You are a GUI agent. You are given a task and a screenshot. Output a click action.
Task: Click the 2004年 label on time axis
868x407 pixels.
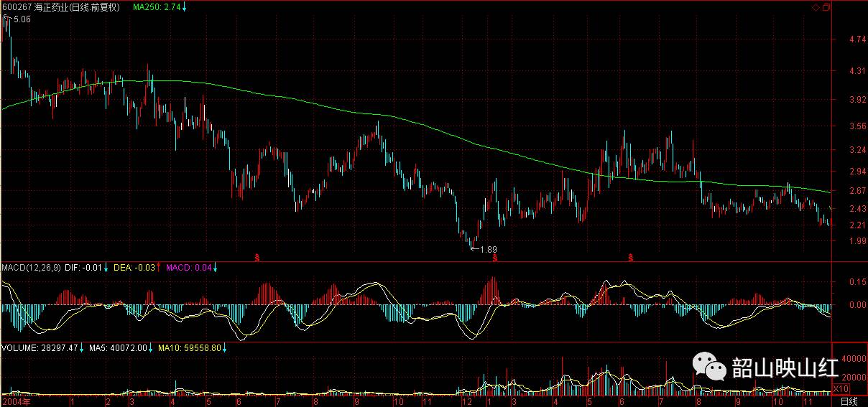click(x=16, y=402)
